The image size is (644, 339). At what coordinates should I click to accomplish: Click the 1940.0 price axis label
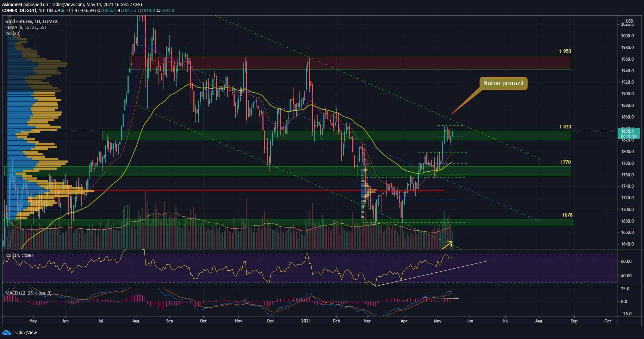(627, 71)
